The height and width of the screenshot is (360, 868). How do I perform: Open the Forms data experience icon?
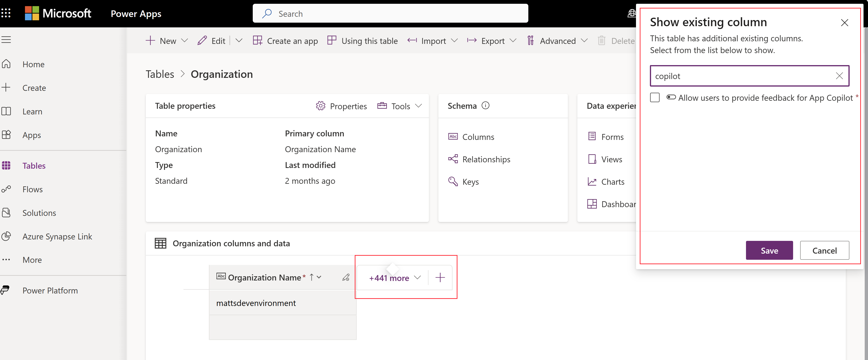click(591, 136)
